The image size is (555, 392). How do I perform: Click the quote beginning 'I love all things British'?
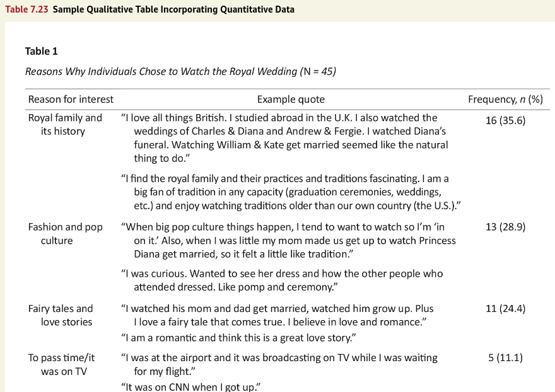[x=285, y=137]
